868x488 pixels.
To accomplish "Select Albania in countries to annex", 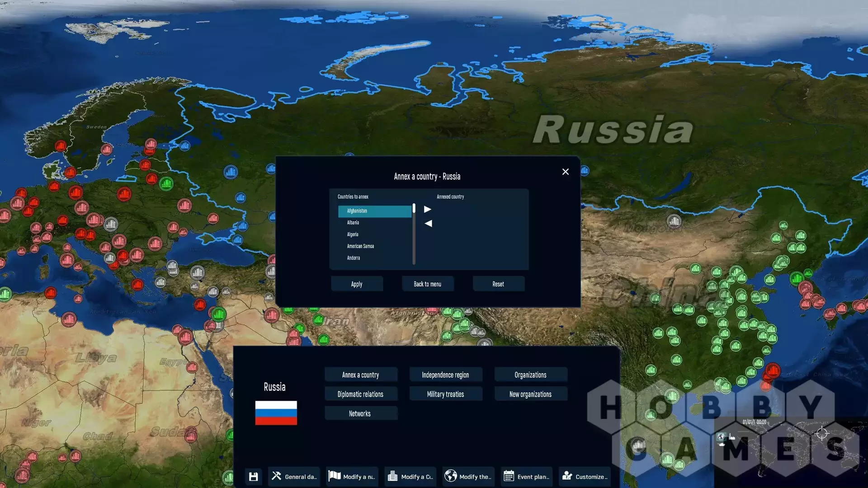I will tap(375, 223).
